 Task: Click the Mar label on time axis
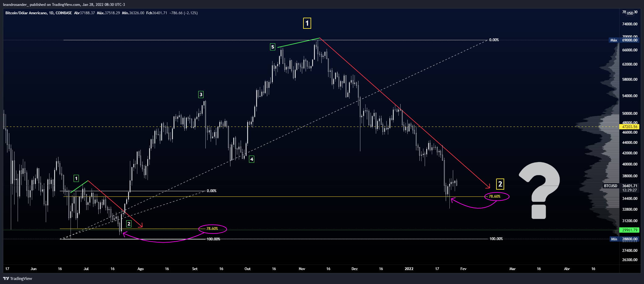(513, 269)
